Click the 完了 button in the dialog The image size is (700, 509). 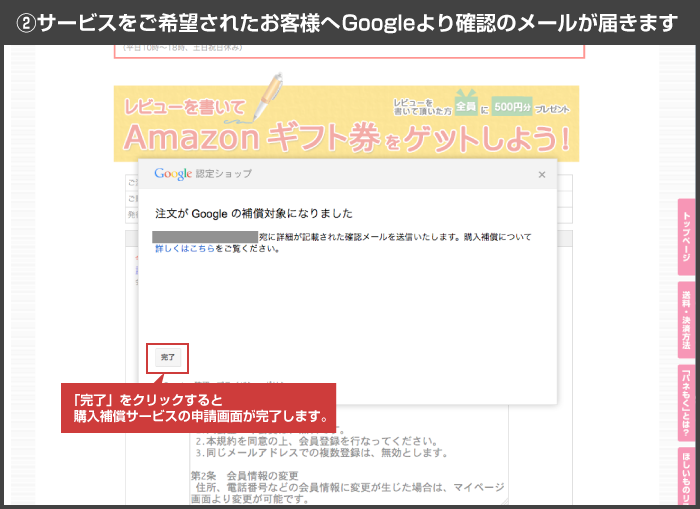click(168, 358)
